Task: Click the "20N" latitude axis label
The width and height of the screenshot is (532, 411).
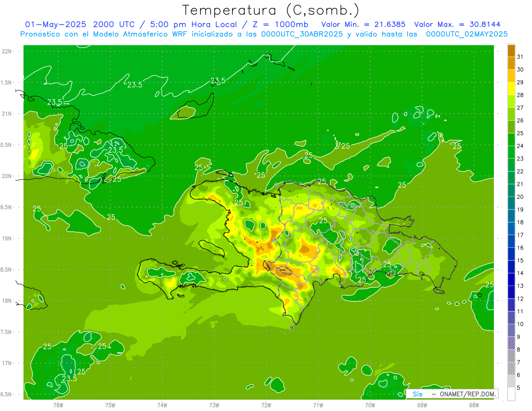Action: point(8,176)
